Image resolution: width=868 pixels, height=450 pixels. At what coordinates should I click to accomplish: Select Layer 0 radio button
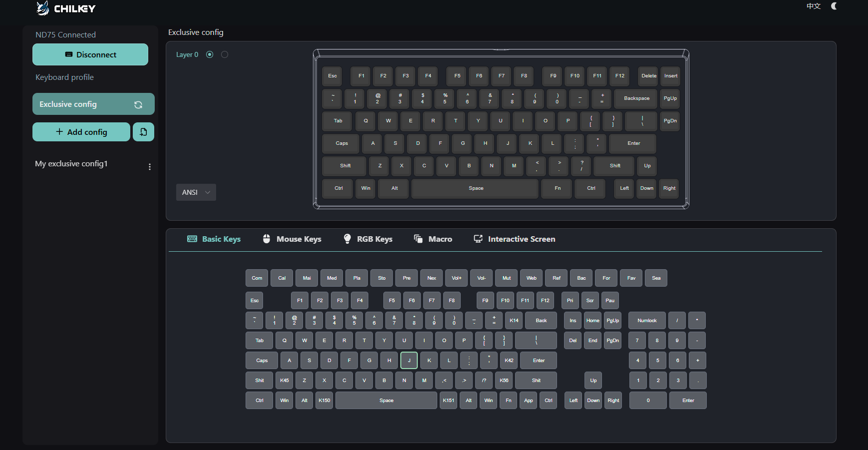tap(210, 54)
